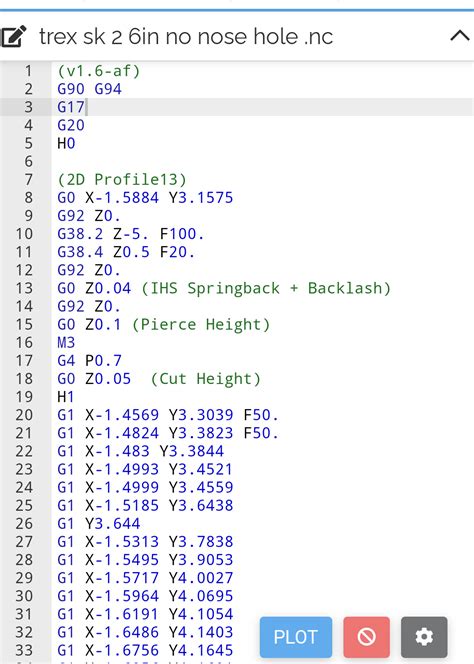This screenshot has width=474, height=664.
Task: Click line 'G0 X-1.5884 Y3.1575'
Action: (145, 198)
